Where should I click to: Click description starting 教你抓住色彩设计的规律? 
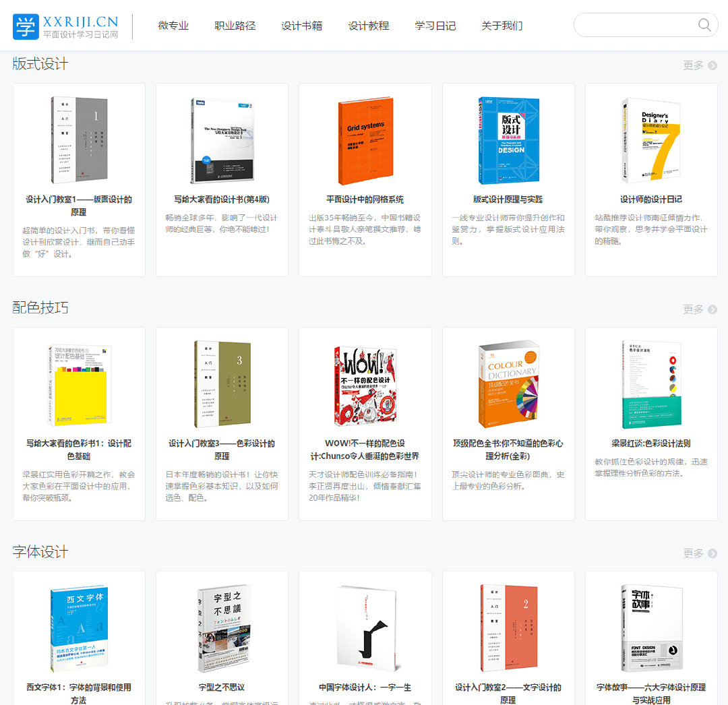[651, 467]
